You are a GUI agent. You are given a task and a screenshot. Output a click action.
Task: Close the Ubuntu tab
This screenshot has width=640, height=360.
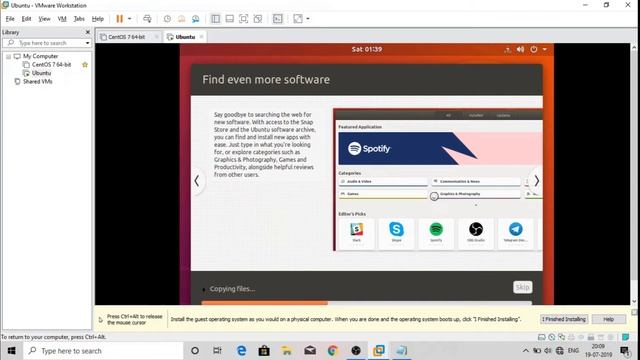click(x=201, y=37)
